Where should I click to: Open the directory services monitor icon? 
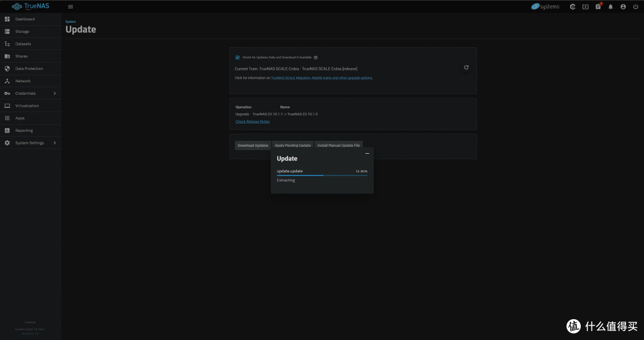click(x=586, y=7)
